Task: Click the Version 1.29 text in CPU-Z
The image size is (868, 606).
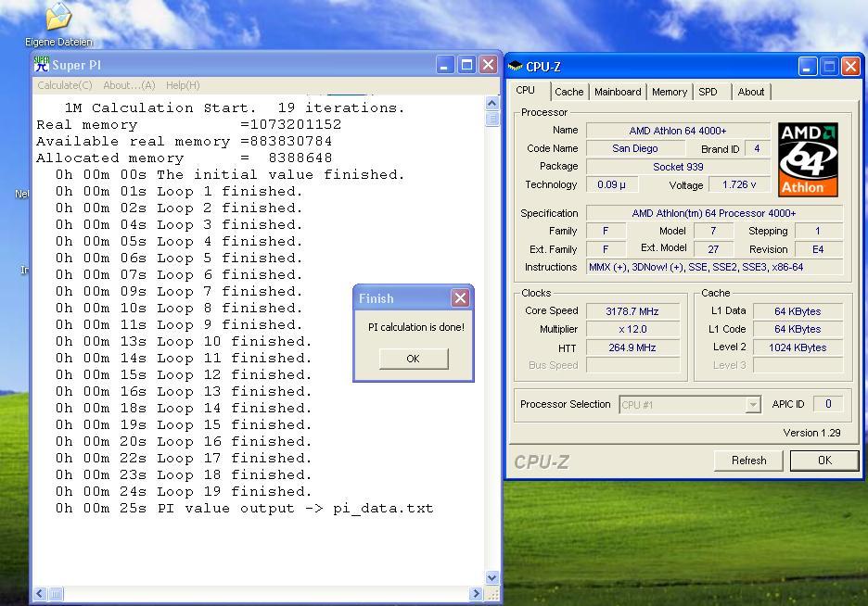Action: (x=811, y=433)
